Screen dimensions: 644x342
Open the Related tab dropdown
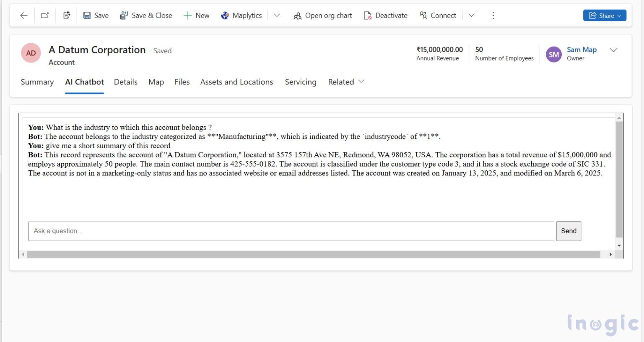[346, 82]
